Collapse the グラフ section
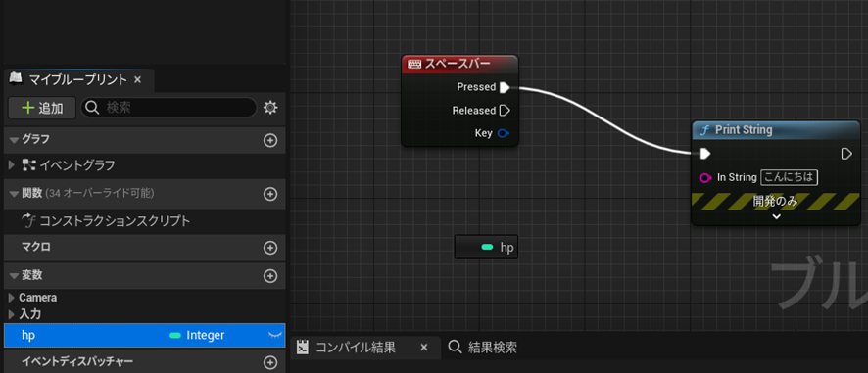The width and height of the screenshot is (868, 373). point(15,141)
